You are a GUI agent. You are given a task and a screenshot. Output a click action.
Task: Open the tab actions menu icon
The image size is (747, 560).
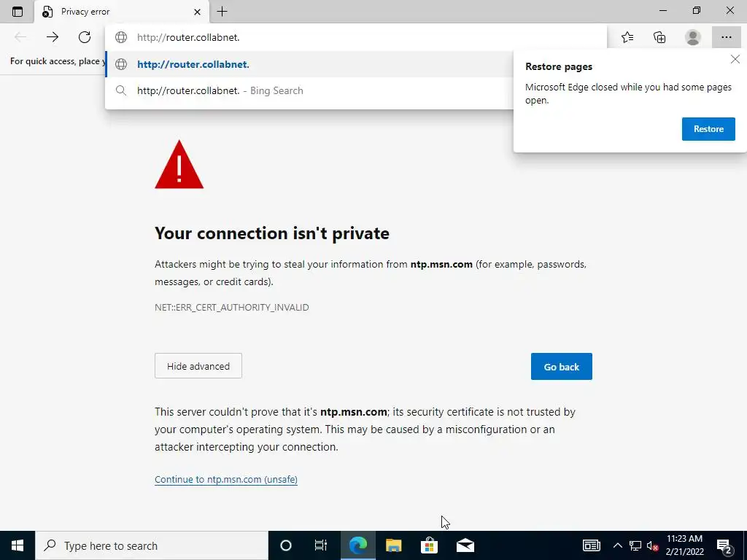click(18, 12)
